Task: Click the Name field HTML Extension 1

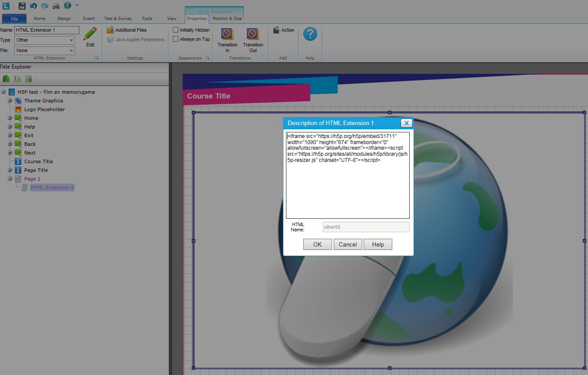Action: pos(47,30)
